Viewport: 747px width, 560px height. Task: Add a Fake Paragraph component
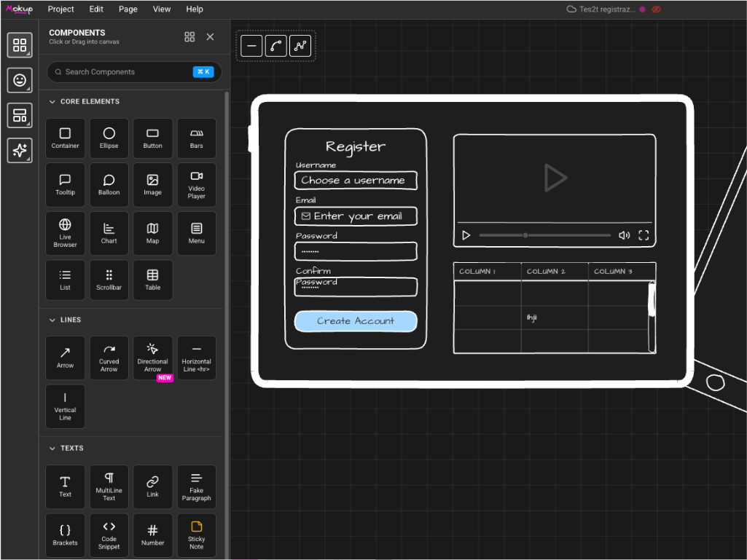coord(196,486)
